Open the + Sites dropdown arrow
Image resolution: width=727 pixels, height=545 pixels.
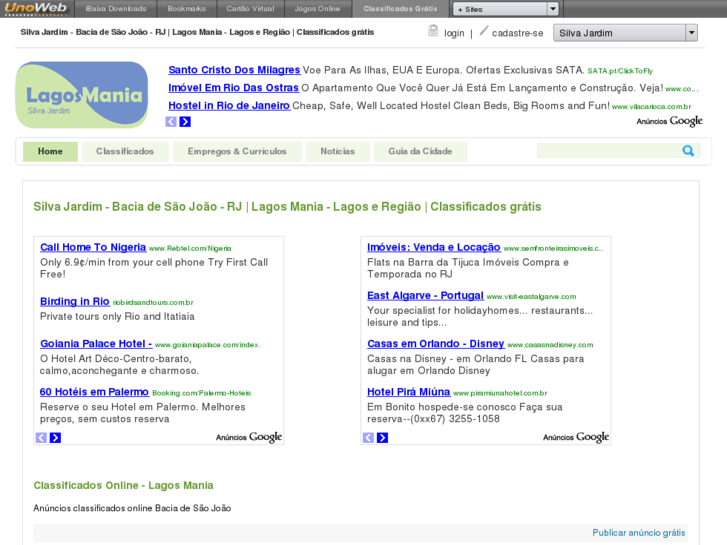[x=553, y=9]
